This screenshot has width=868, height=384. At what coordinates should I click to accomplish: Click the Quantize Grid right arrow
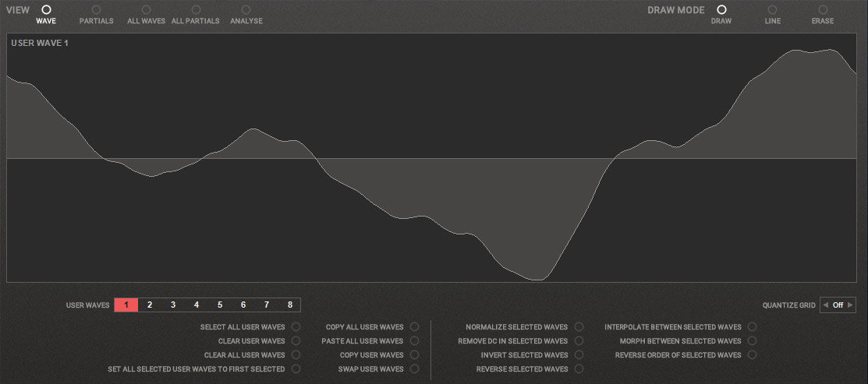pyautogui.click(x=850, y=305)
